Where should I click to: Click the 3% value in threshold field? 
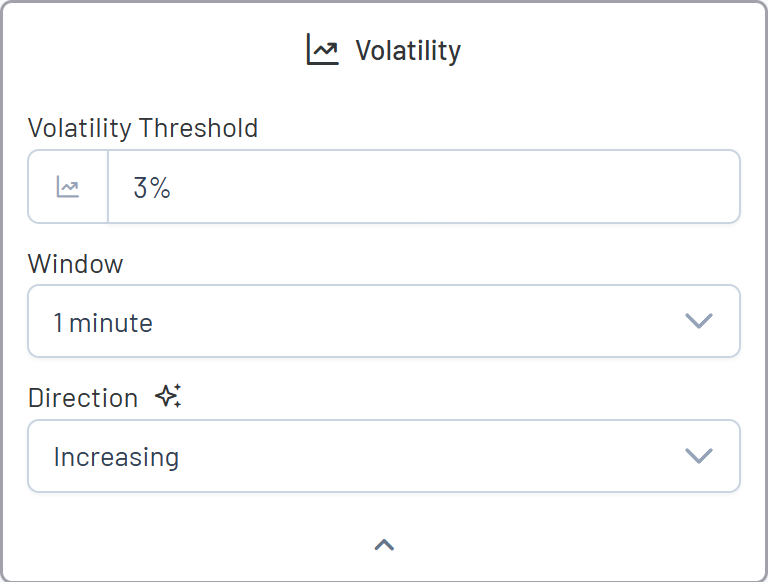pyautogui.click(x=153, y=187)
